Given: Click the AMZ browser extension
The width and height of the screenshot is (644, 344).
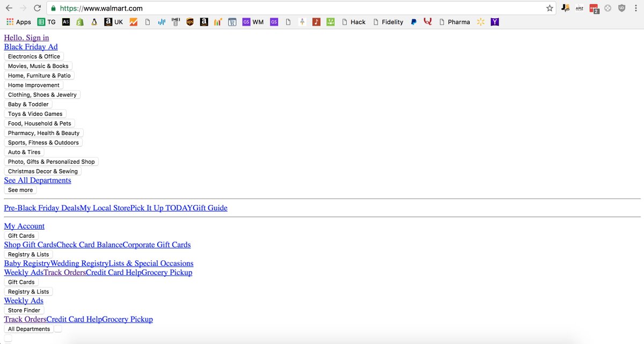Looking at the screenshot, I should (580, 8).
